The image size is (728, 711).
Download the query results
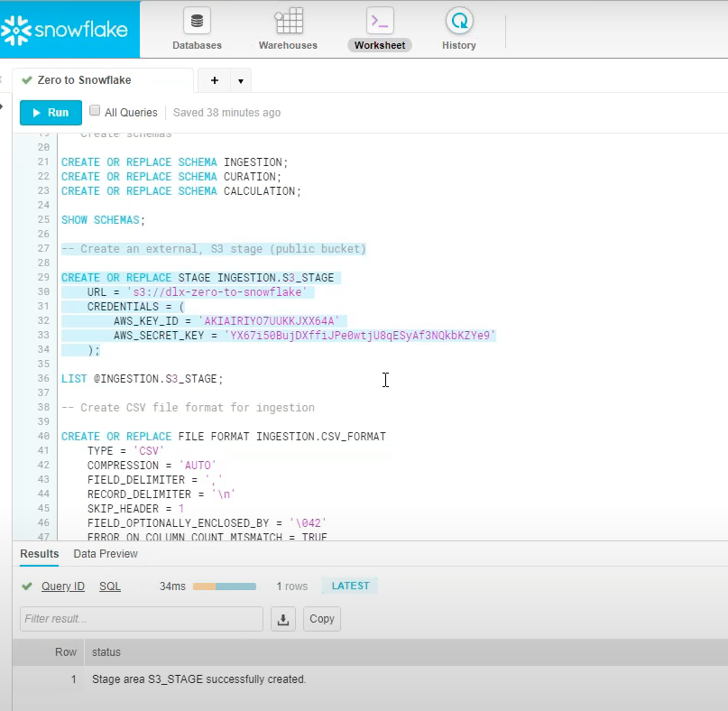pyautogui.click(x=283, y=619)
